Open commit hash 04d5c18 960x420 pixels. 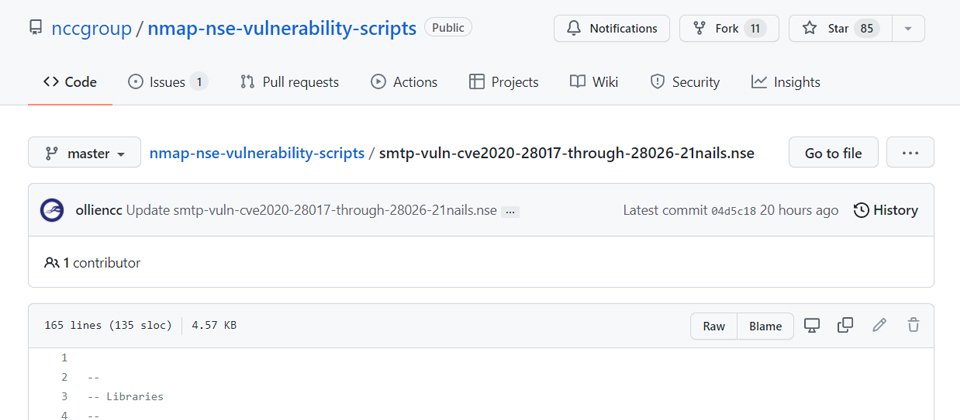[733, 211]
